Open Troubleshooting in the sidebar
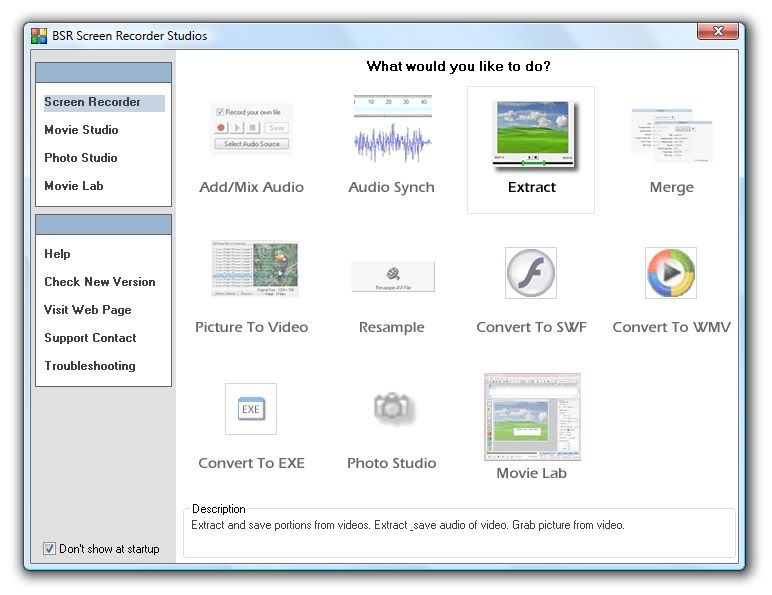 click(90, 366)
